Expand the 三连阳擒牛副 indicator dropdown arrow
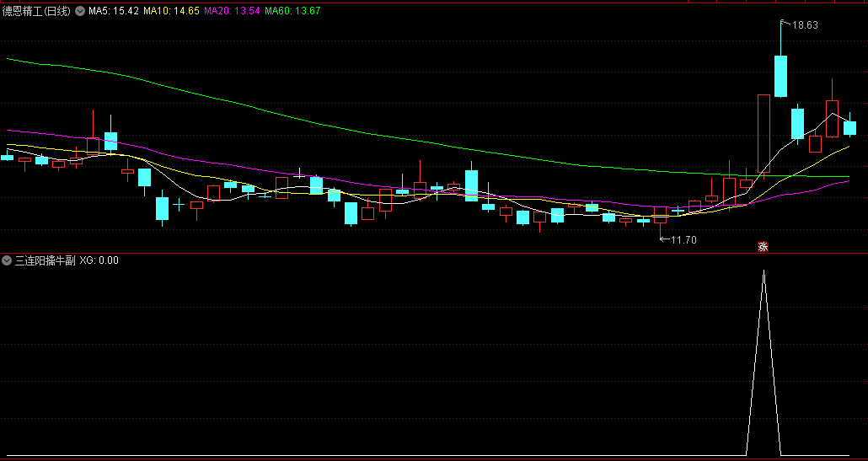The height and width of the screenshot is (461, 868). (7, 260)
